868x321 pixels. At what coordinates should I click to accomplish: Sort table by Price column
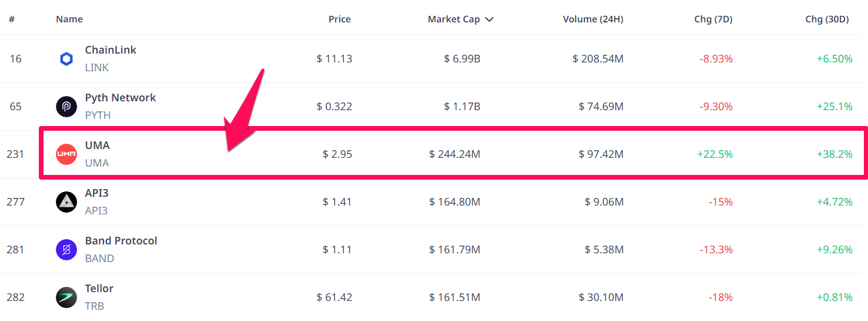click(339, 19)
